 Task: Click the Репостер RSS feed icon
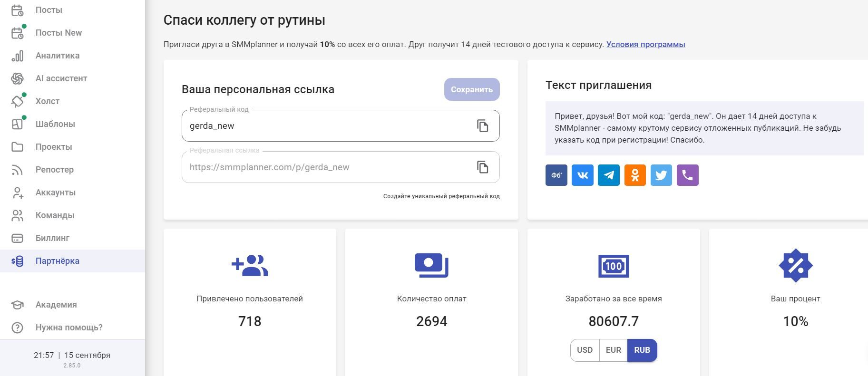[17, 170]
